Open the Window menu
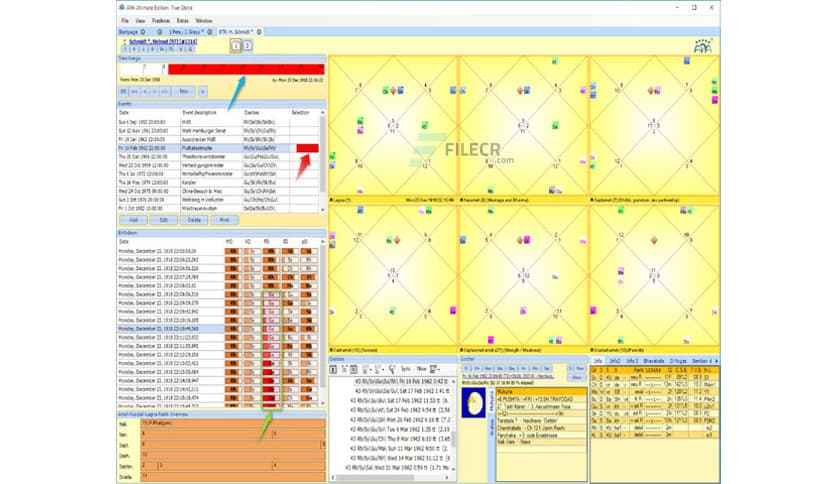 pos(204,21)
